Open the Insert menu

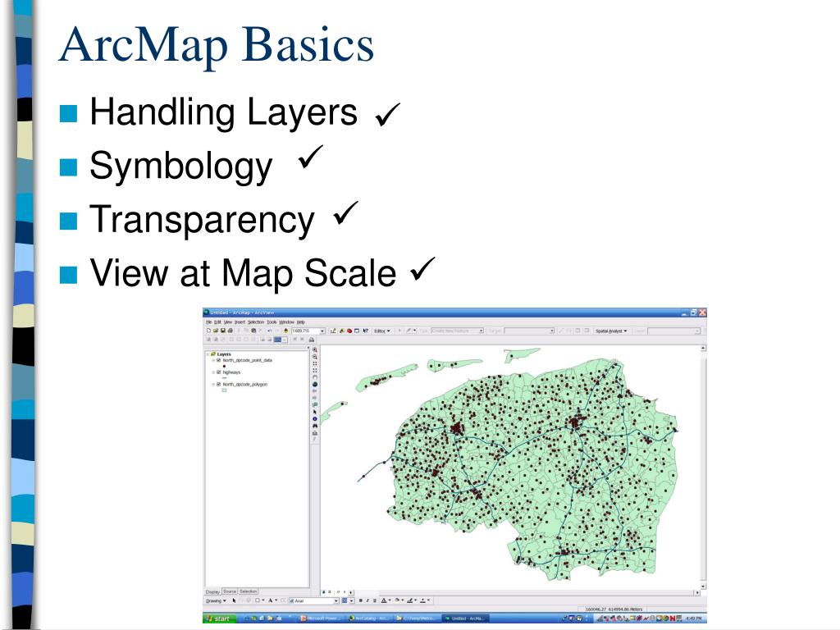point(240,322)
